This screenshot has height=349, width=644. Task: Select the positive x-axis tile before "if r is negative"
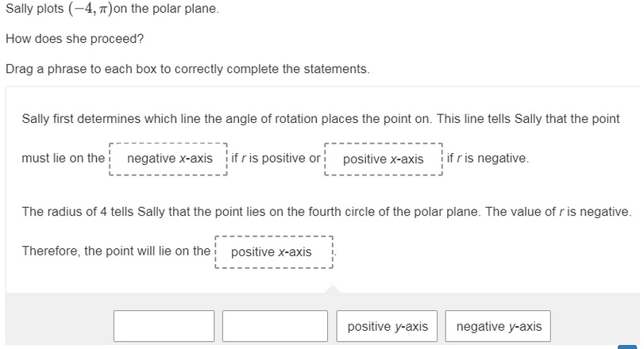pyautogui.click(x=384, y=159)
